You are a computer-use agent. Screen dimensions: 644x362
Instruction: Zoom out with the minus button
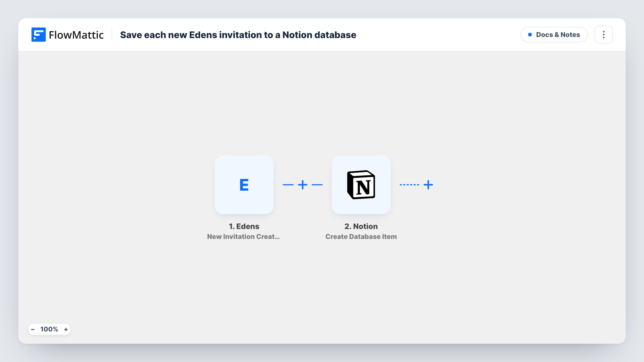(33, 329)
